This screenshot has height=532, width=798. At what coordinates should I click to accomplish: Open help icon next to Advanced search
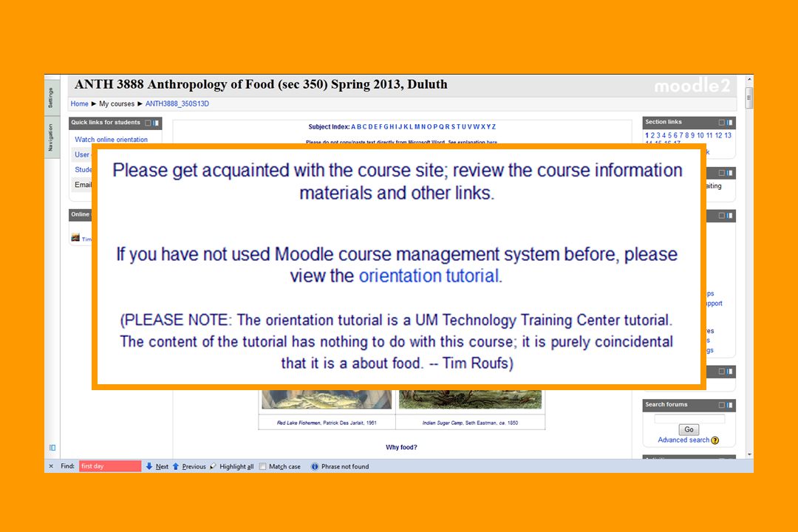click(x=715, y=440)
